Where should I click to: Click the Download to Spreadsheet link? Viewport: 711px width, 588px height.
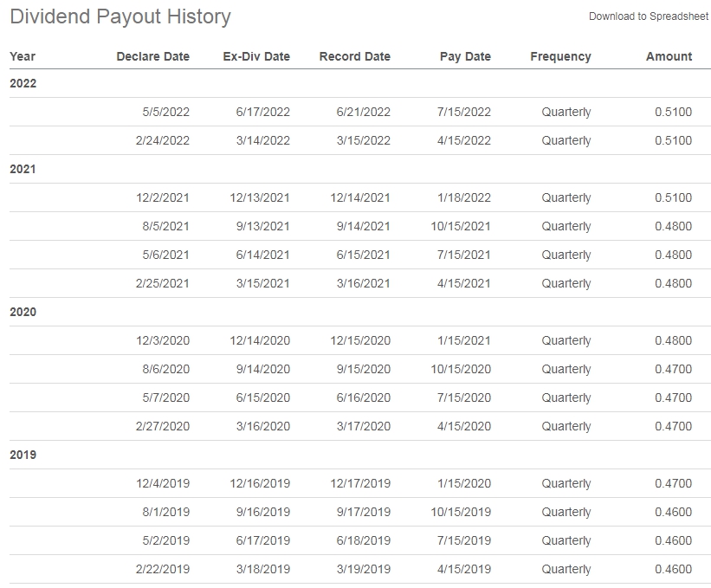coord(649,16)
